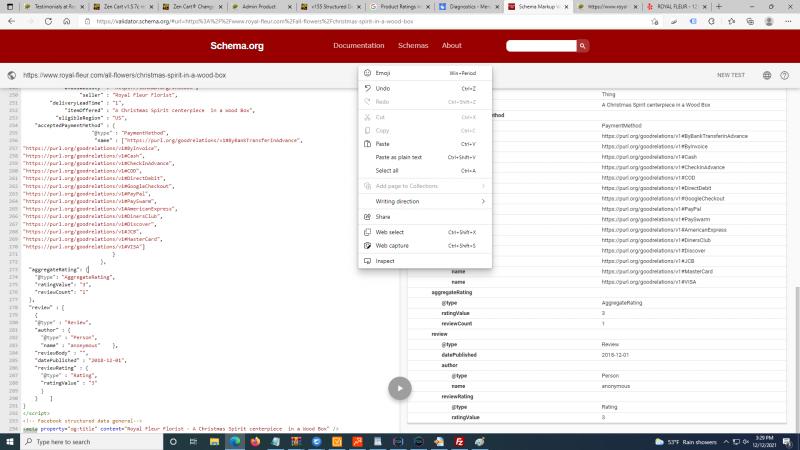Close the Schema Markup tab
The height and width of the screenshot is (450, 800).
pos(566,7)
